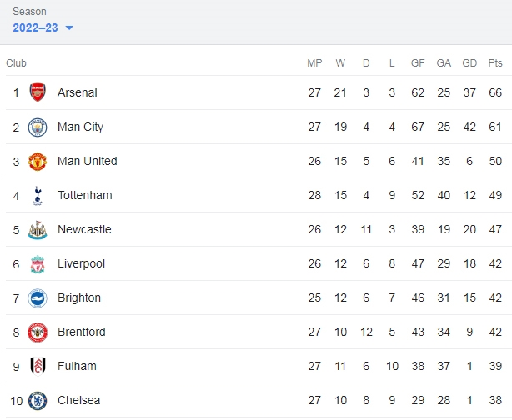The height and width of the screenshot is (420, 512).
Task: Click the Man United crest icon
Action: 38,162
